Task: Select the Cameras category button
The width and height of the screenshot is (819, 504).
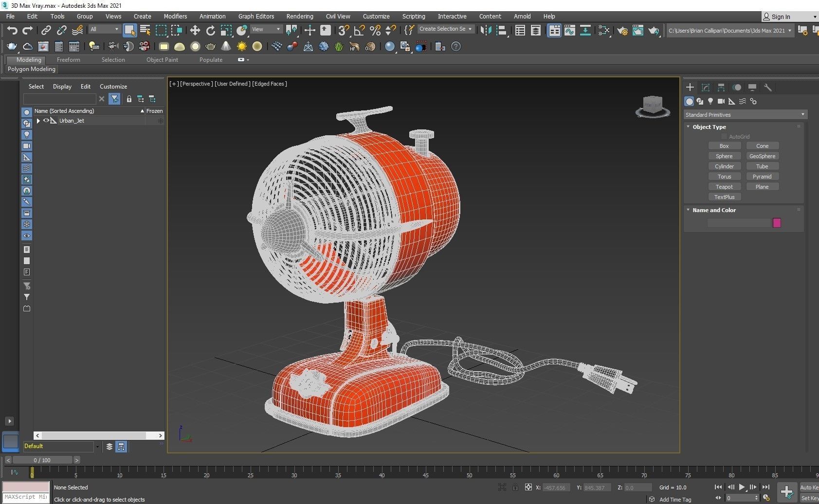Action: (x=721, y=101)
